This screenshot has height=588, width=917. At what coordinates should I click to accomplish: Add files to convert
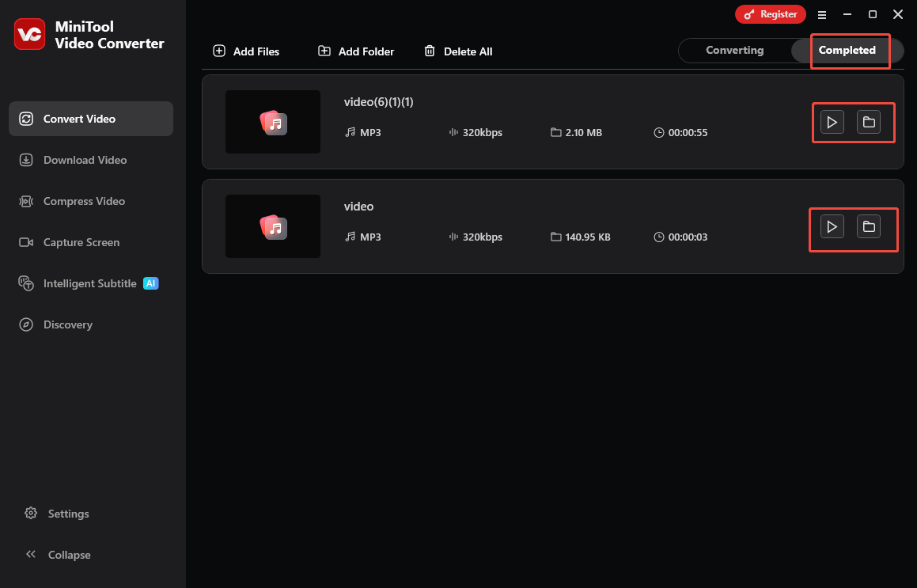(246, 51)
